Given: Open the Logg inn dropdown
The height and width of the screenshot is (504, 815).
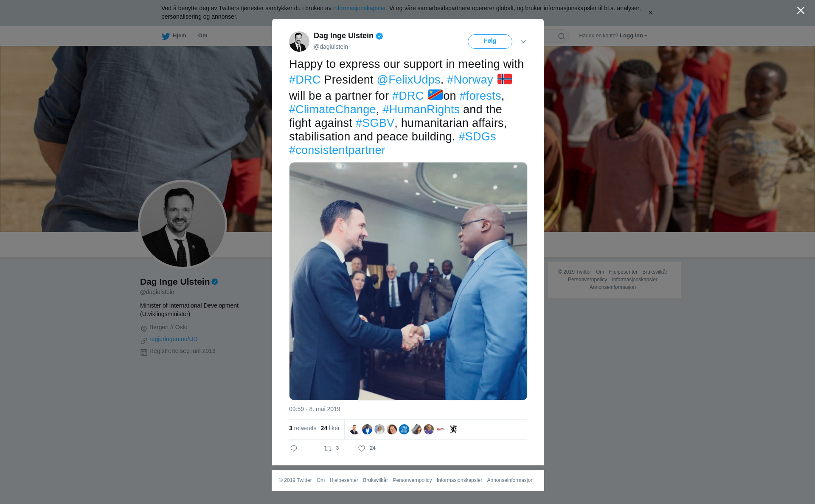Looking at the screenshot, I should tap(633, 36).
